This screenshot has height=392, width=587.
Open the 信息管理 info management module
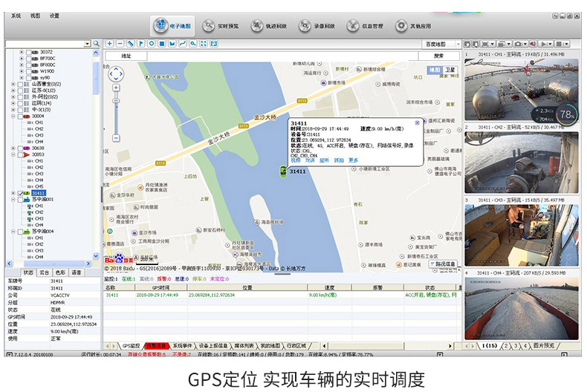pos(365,26)
